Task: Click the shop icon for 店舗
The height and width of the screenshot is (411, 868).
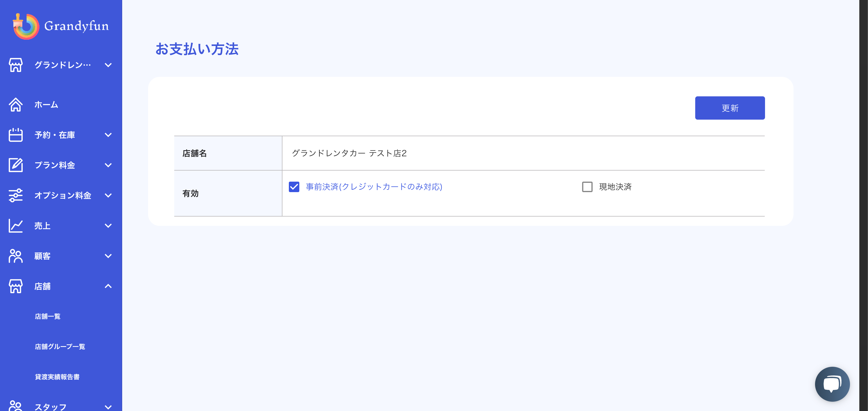Action: pos(16,286)
